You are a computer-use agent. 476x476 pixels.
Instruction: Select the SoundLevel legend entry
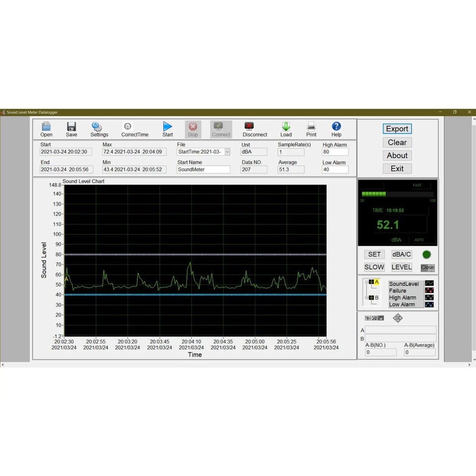click(x=404, y=284)
